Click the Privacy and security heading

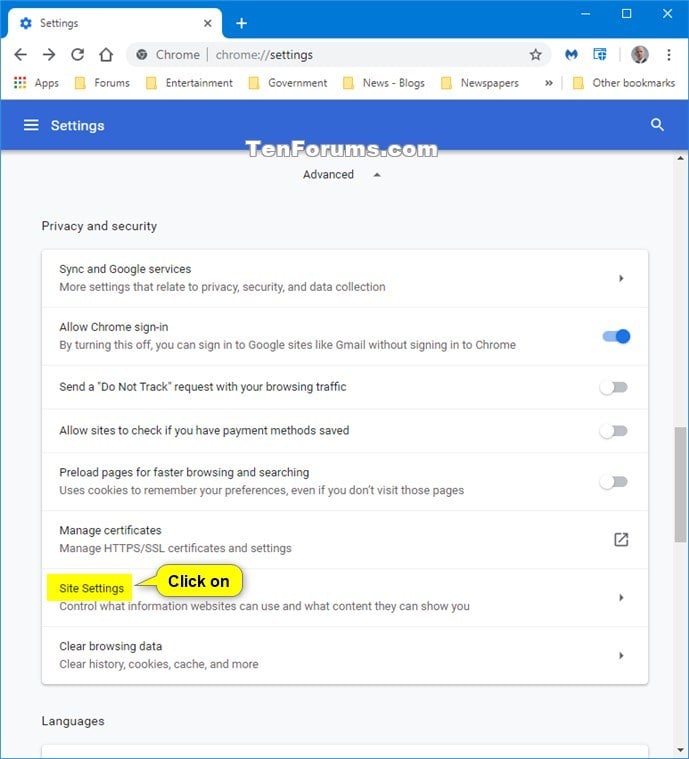click(x=99, y=226)
